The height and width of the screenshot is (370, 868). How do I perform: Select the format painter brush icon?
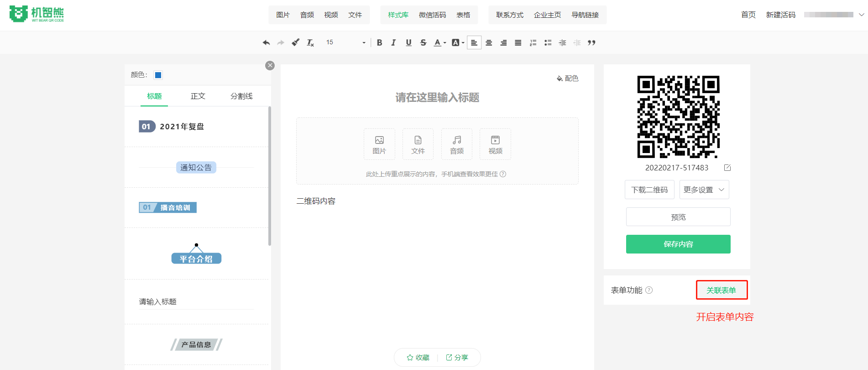point(296,42)
